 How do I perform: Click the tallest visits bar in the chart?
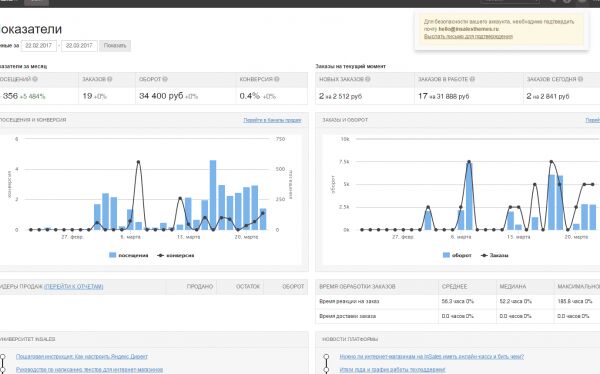[213, 195]
